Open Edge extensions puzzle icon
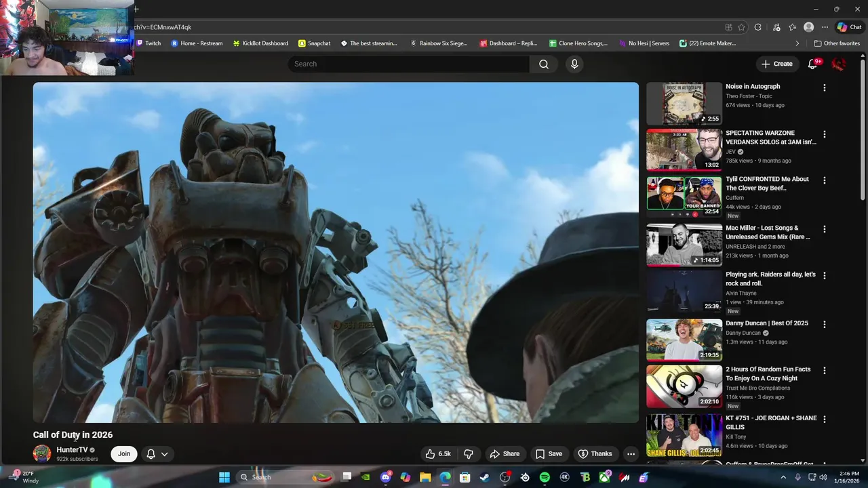 pyautogui.click(x=758, y=27)
